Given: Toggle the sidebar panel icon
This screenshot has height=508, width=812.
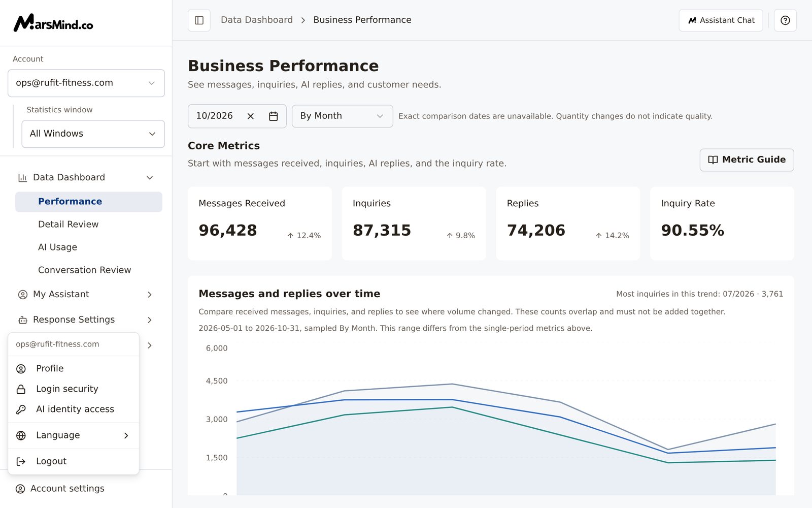Looking at the screenshot, I should [x=199, y=20].
